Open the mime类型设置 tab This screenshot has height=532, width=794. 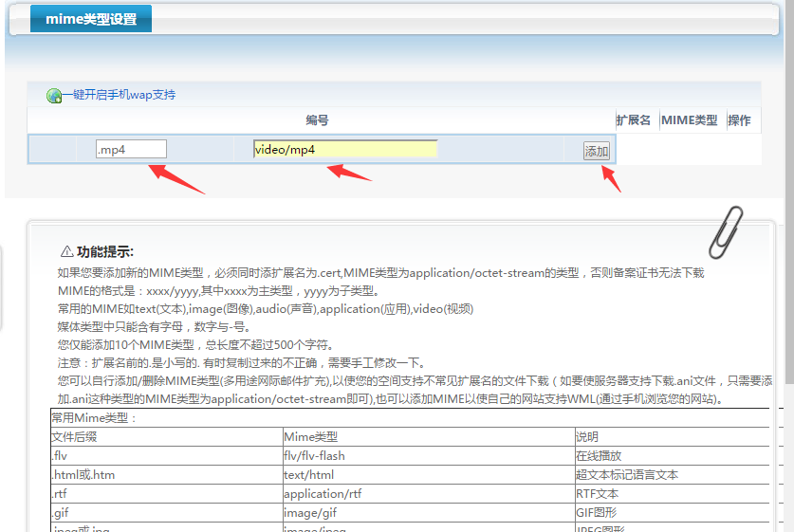click(91, 19)
